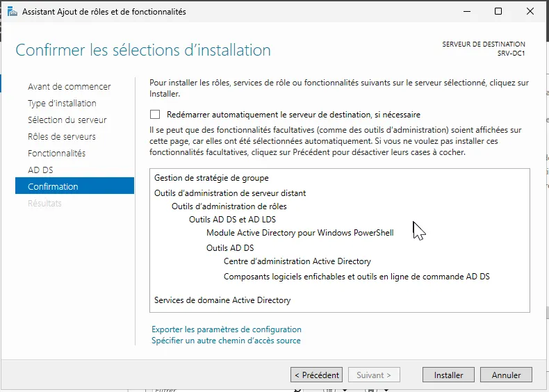The height and width of the screenshot is (392, 549).
Task: Jump to the Fonctionnalités step
Action: pyautogui.click(x=56, y=154)
